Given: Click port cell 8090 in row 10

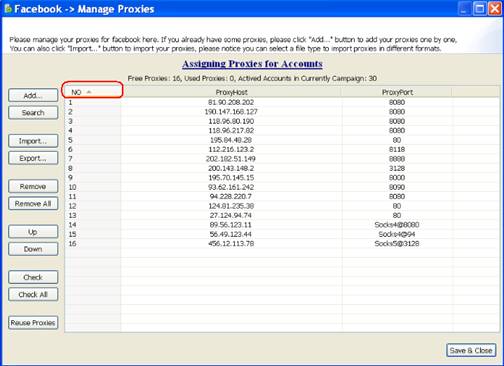Looking at the screenshot, I should pyautogui.click(x=397, y=187).
